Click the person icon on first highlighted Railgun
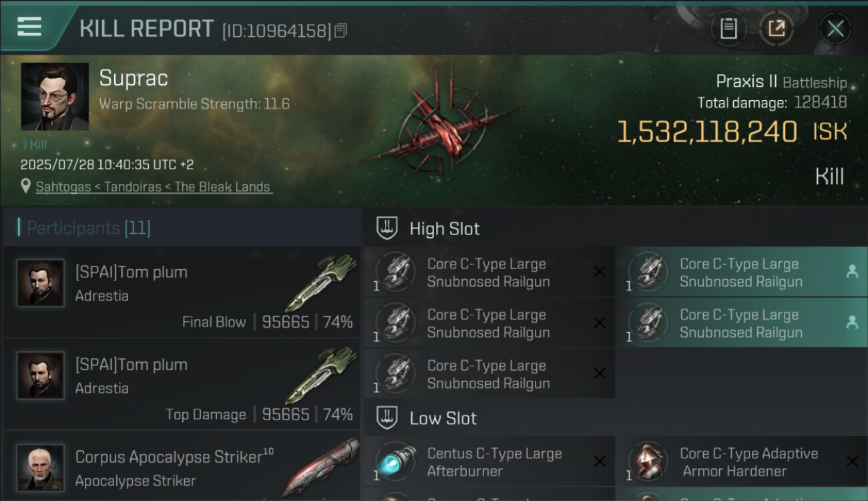This screenshot has width=868, height=501. (x=852, y=272)
